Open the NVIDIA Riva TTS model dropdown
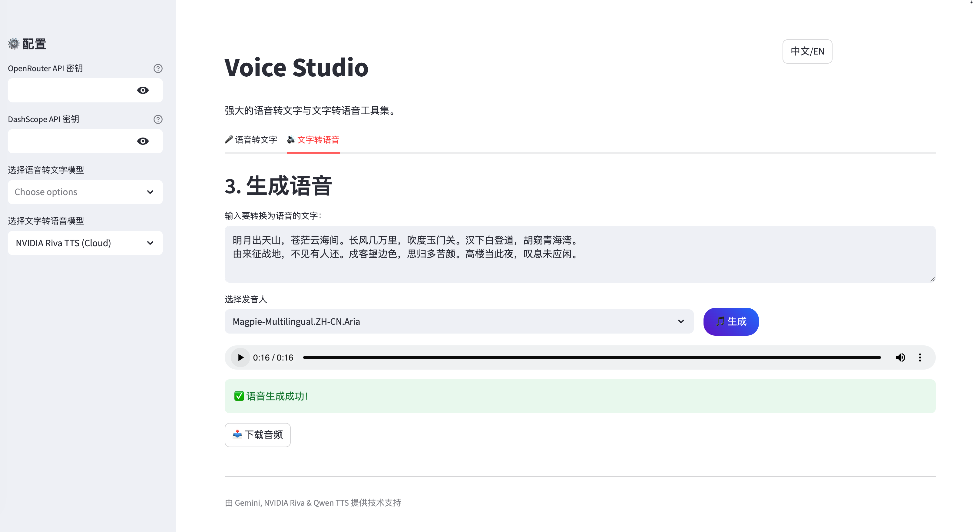This screenshot has width=980, height=532. (x=85, y=243)
